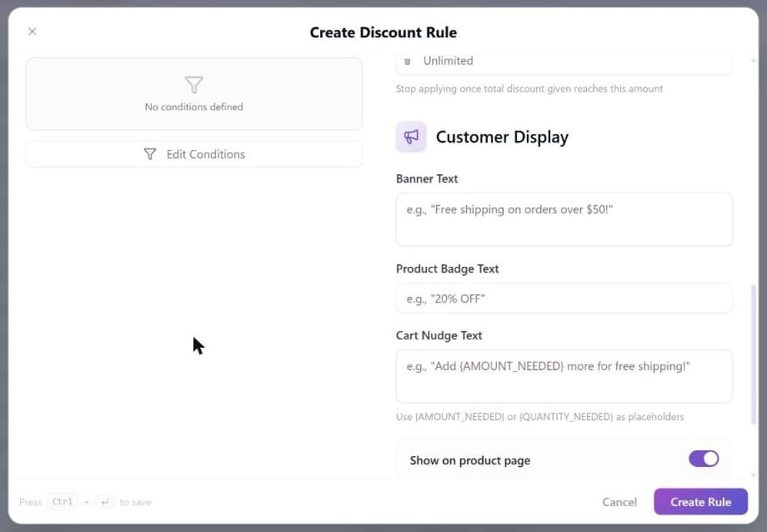Click the Product Badge Text label
767x532 pixels.
pos(447,269)
